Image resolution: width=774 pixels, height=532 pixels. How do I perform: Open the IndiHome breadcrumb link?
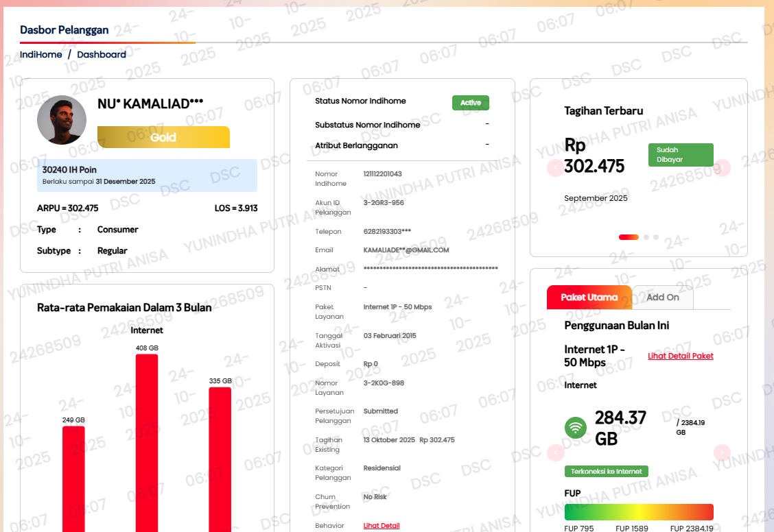point(41,54)
